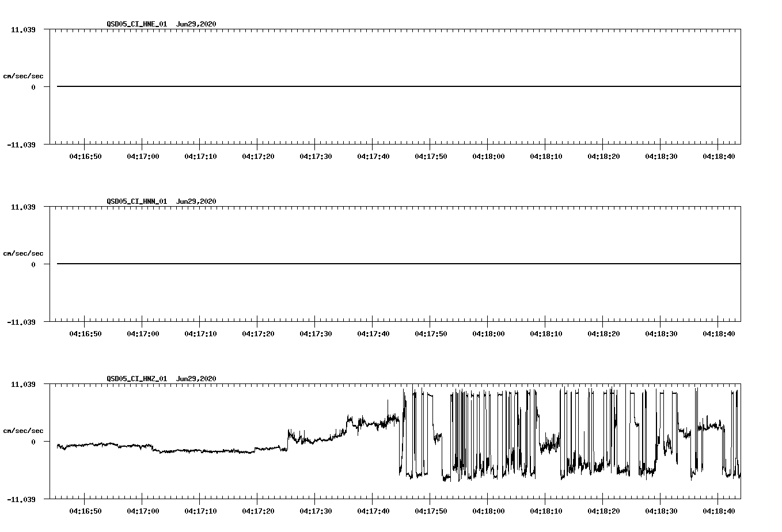
Task: Click the 04:17:50 time label under HNZ plot
Action: [431, 511]
